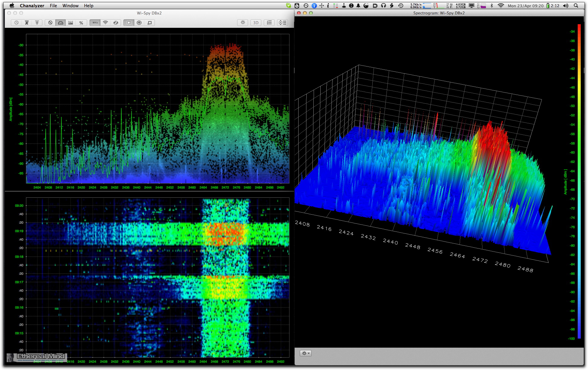This screenshot has width=588, height=370.
Task: Toggle the gauge density view button
Action: click(60, 23)
